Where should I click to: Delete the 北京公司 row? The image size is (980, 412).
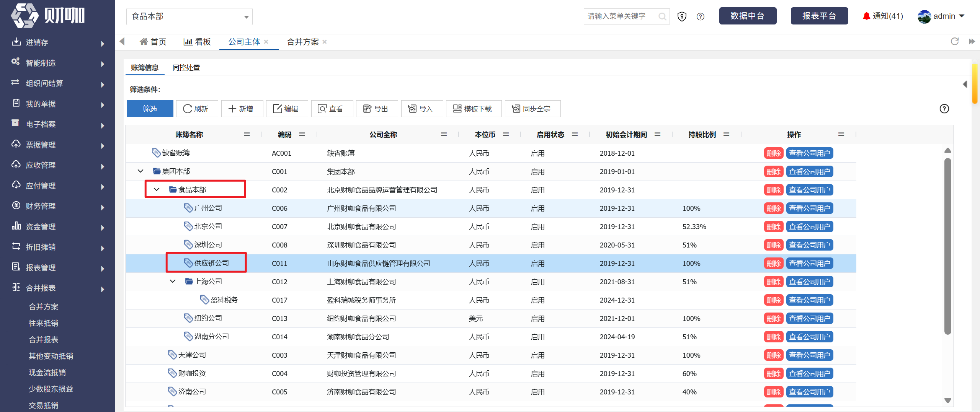[x=773, y=227]
